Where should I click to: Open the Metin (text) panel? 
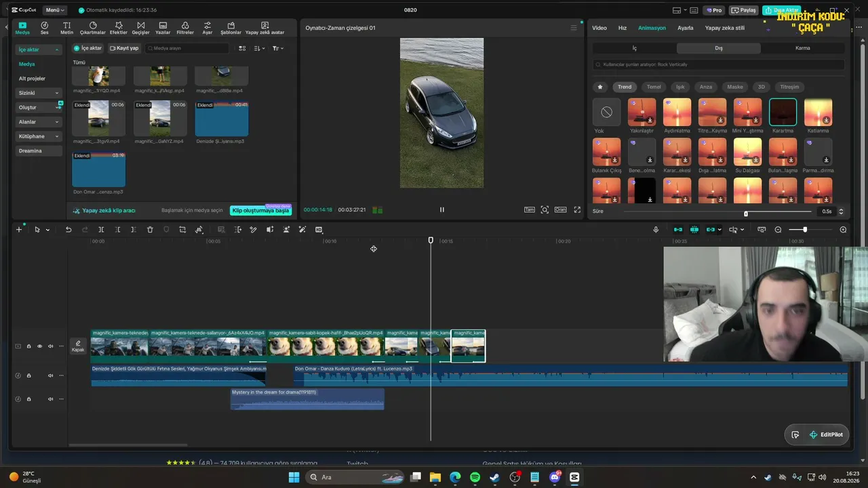coord(66,28)
